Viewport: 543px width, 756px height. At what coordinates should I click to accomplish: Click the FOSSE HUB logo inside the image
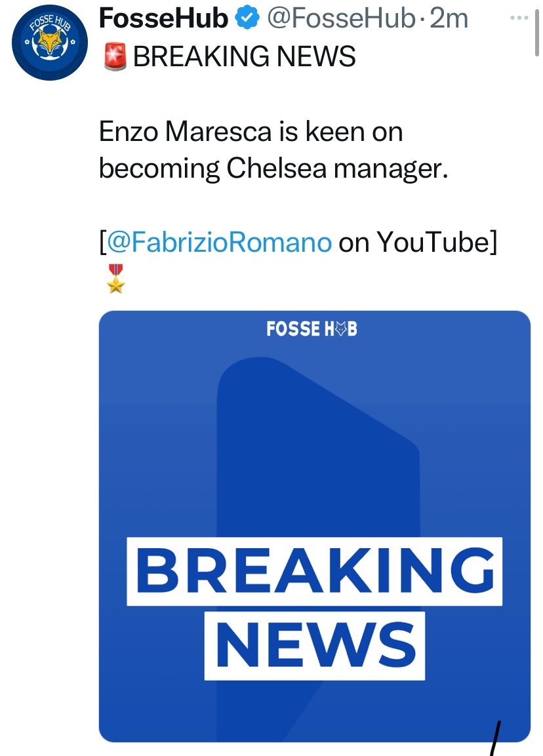pos(312,328)
